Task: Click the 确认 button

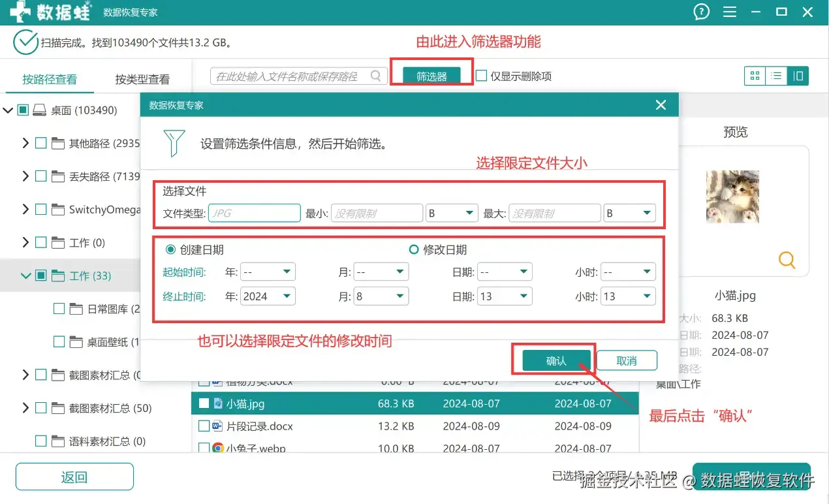Action: [x=556, y=361]
